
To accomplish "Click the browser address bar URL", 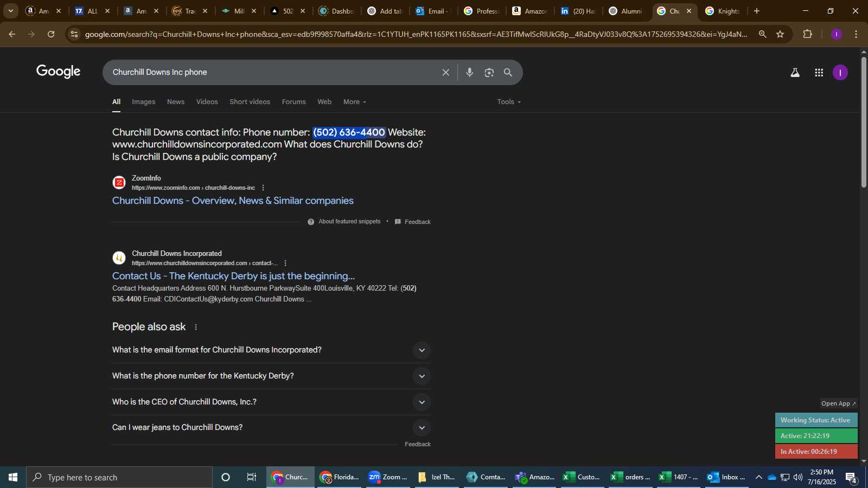I will (x=416, y=34).
